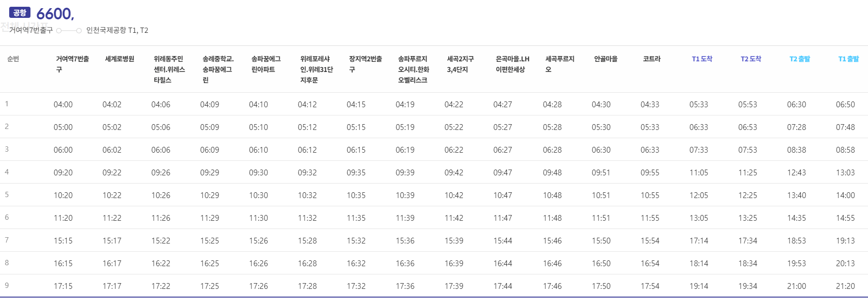
Task: Click the 세곡푸르지오 column header
Action: point(560,64)
